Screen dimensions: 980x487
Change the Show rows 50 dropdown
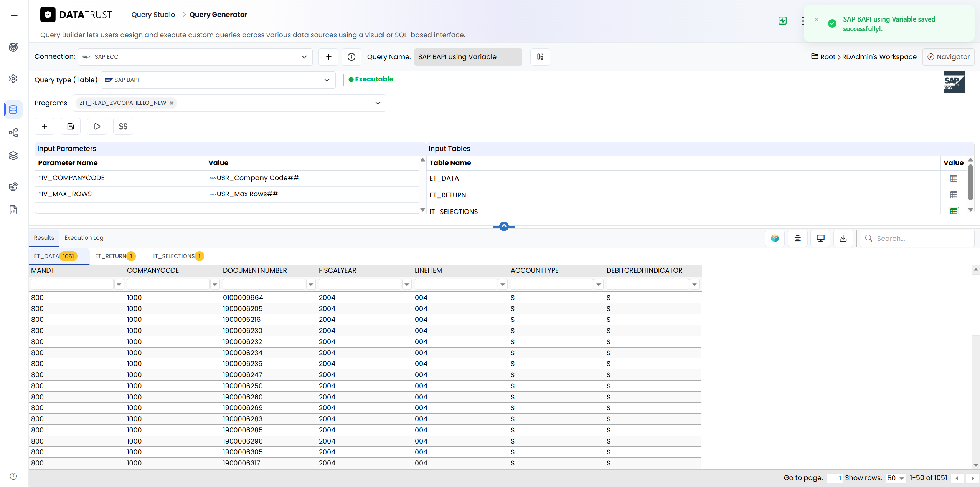[895, 478]
